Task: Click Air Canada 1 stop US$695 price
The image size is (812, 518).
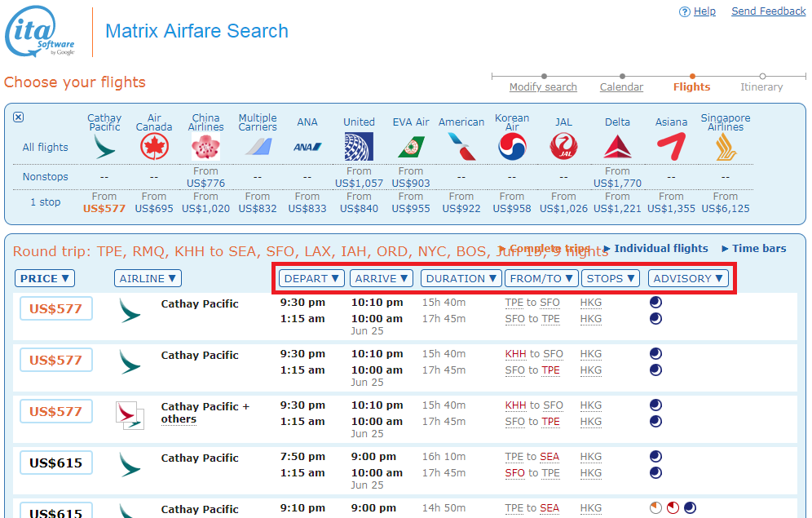Action: 154,208
